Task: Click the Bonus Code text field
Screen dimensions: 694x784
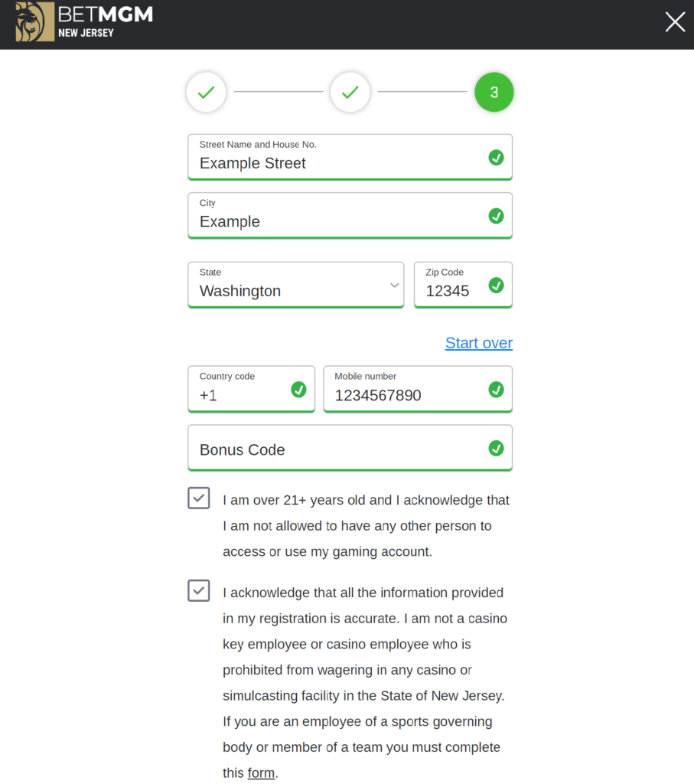Action: pyautogui.click(x=337, y=449)
